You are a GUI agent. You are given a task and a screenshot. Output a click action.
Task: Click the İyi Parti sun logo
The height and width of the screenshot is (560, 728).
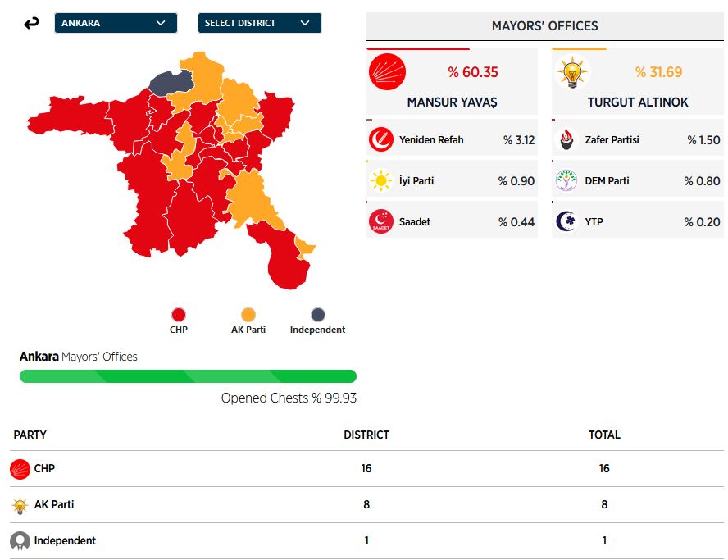tap(381, 181)
